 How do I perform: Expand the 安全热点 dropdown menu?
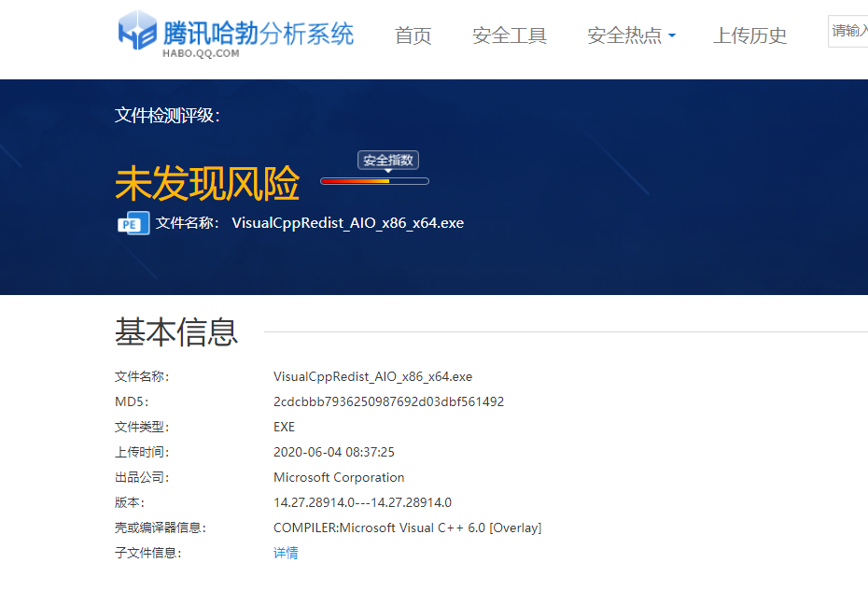click(x=631, y=35)
